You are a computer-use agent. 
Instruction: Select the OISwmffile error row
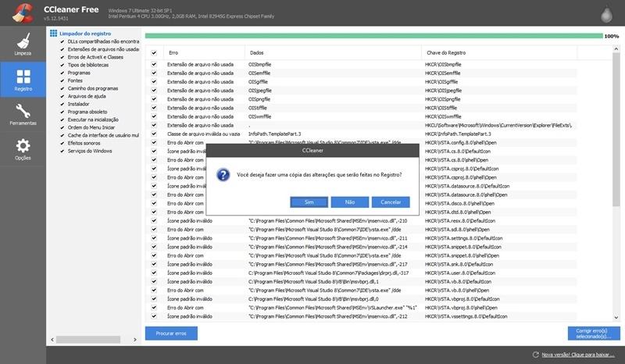tap(361, 117)
